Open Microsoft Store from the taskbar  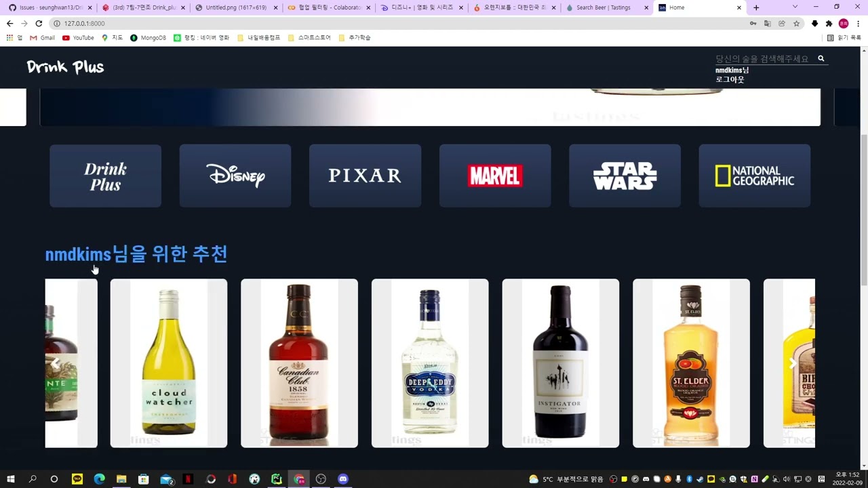[x=144, y=479]
